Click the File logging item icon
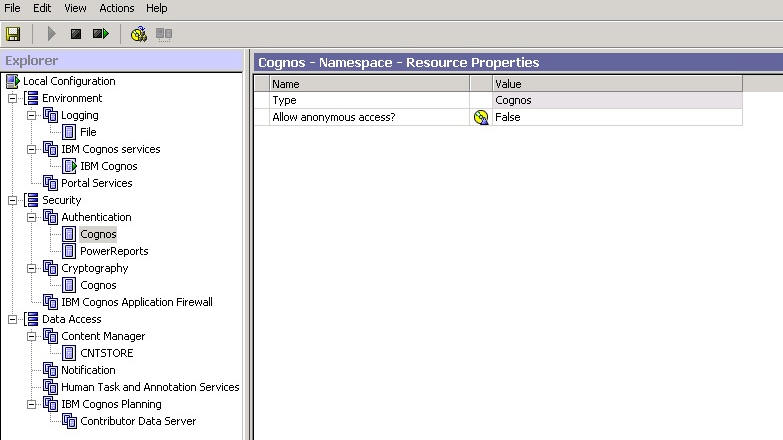 (x=69, y=132)
